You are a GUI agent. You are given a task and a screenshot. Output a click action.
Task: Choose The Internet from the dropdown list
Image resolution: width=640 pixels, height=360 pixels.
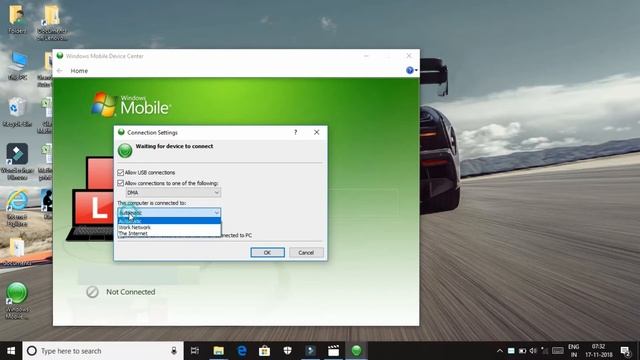169,233
